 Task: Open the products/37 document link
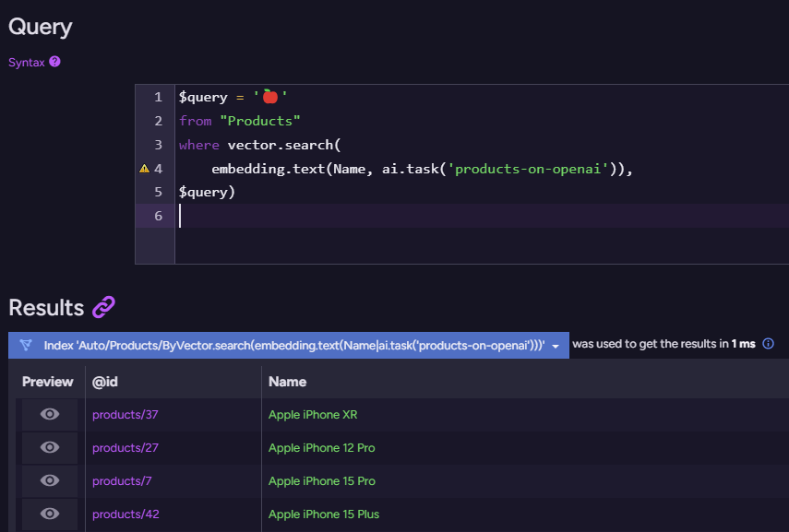tap(126, 415)
